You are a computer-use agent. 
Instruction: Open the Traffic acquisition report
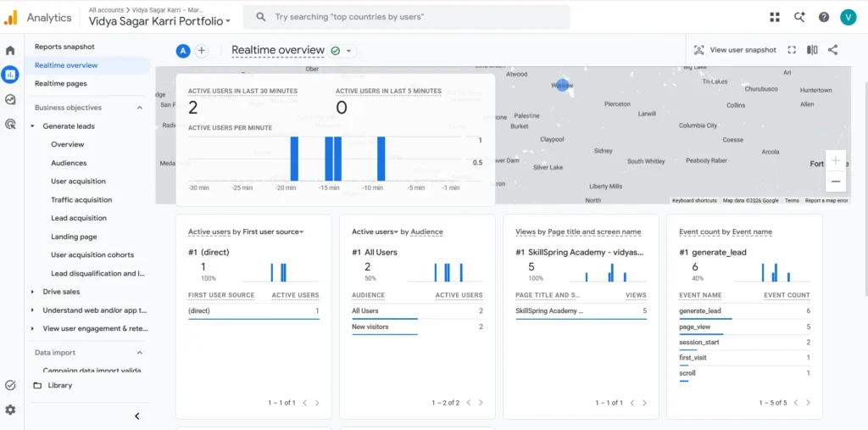(x=81, y=200)
